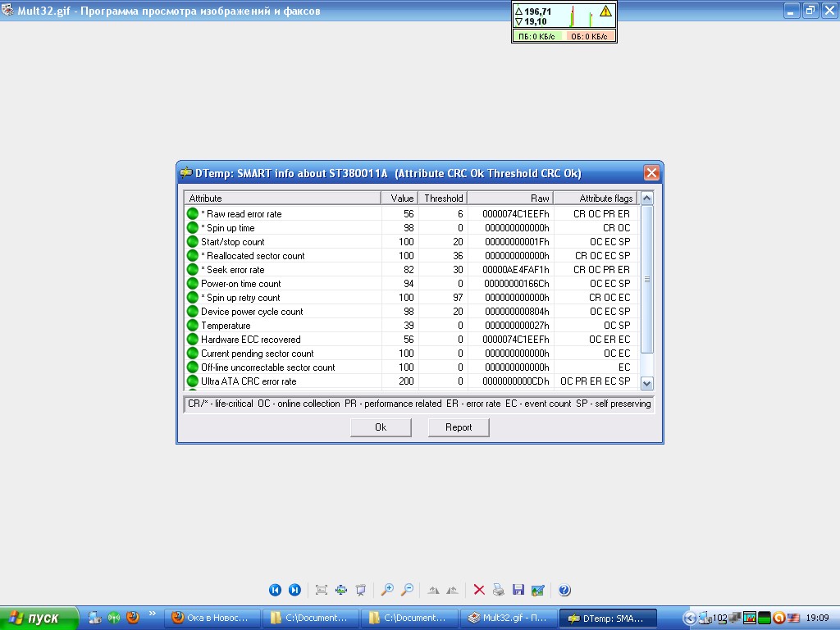Select the Seek error rate row

[x=412, y=269]
